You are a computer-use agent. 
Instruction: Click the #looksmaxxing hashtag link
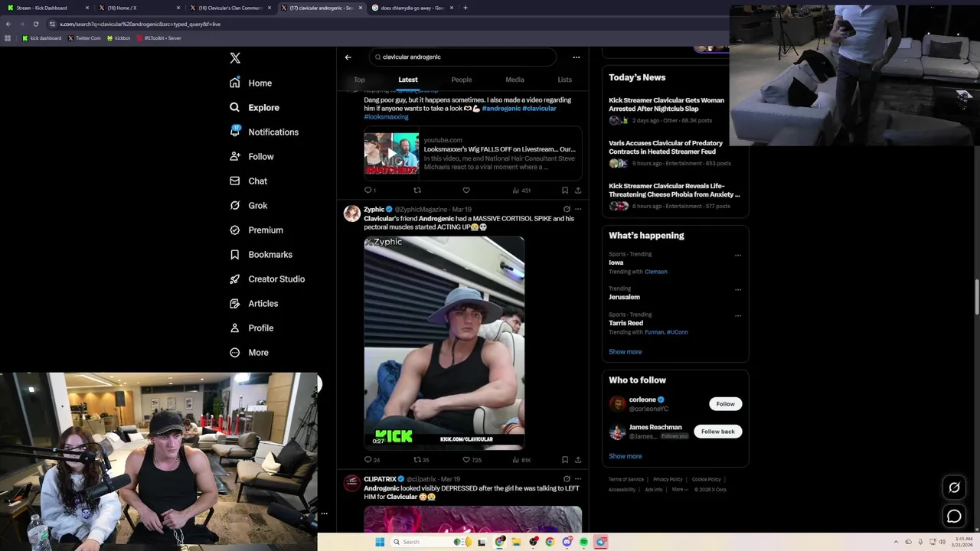click(x=386, y=117)
